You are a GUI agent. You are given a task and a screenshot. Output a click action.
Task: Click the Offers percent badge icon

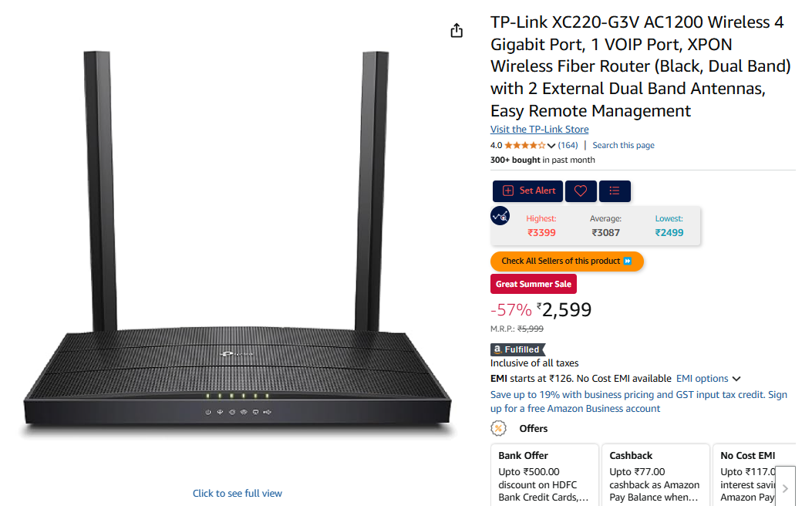pyautogui.click(x=498, y=428)
